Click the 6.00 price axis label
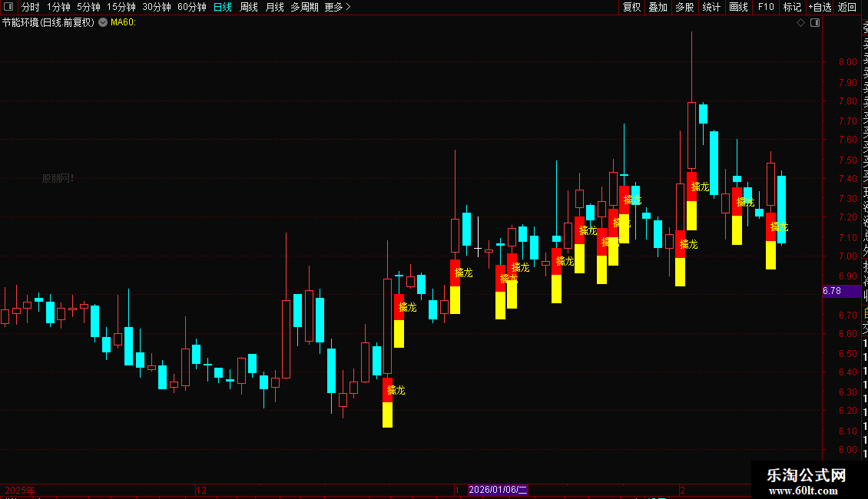 tap(847, 450)
